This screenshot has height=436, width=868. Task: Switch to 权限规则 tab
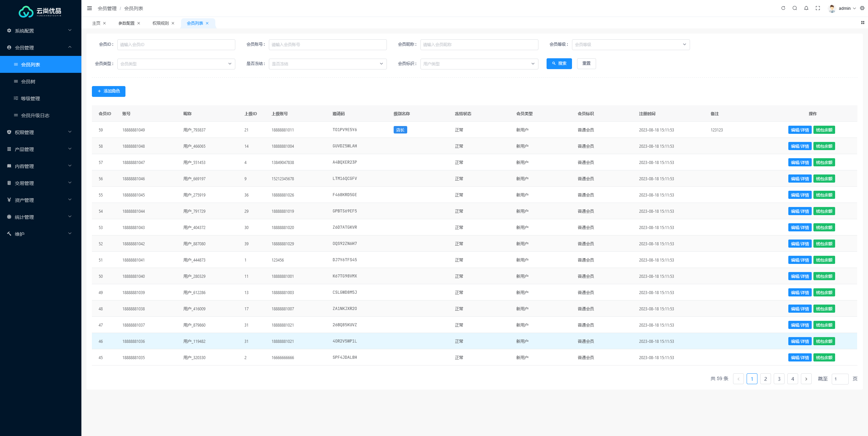(x=160, y=23)
